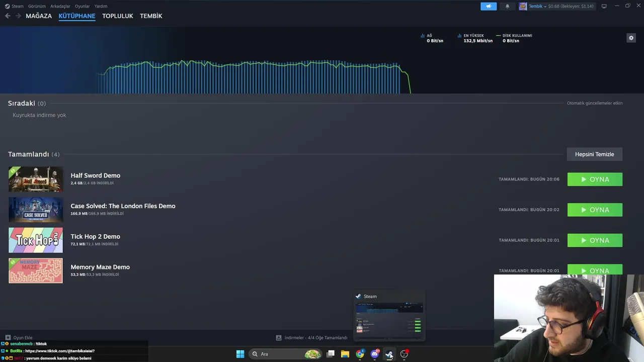The width and height of the screenshot is (644, 362).
Task: Click the taskbar Ara search box
Action: click(285, 354)
